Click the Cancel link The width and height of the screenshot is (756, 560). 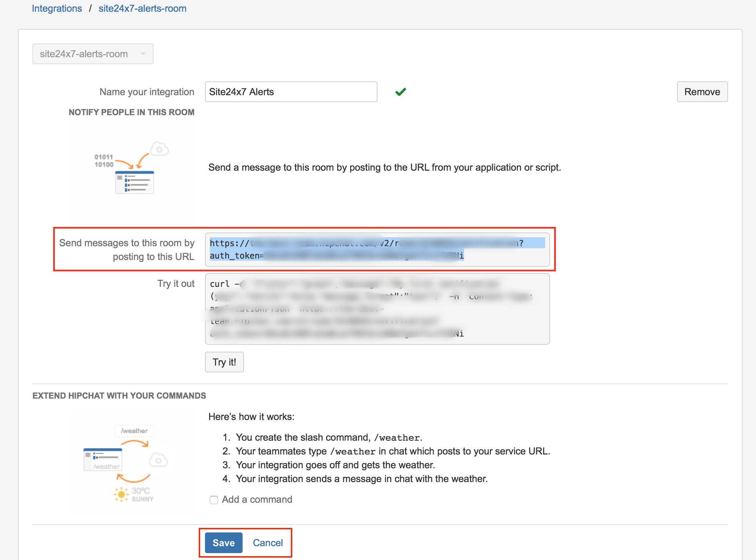(x=268, y=543)
